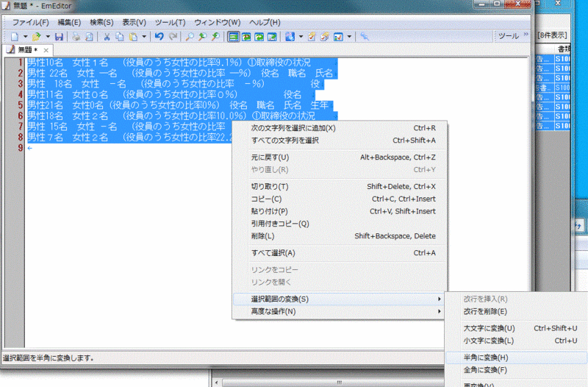
Task: Click line number 9 in the gutter
Action: 21,148
